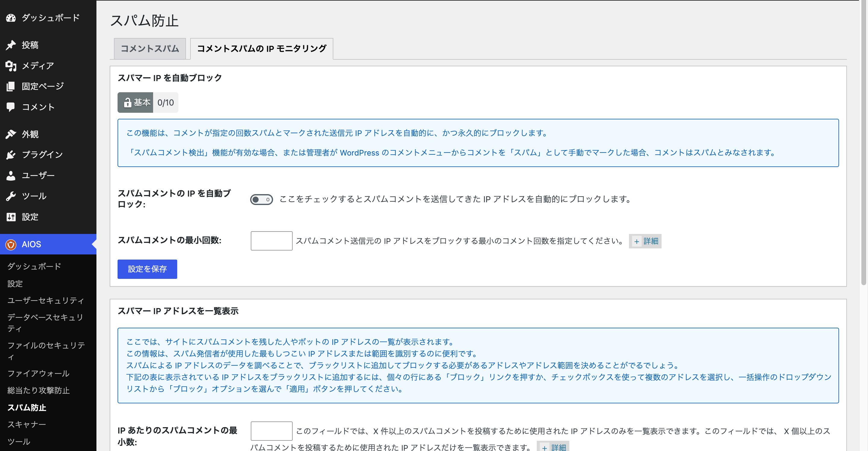
Task: Click the IP あたりのスパムコメントの最小数 input field
Action: [x=271, y=431]
